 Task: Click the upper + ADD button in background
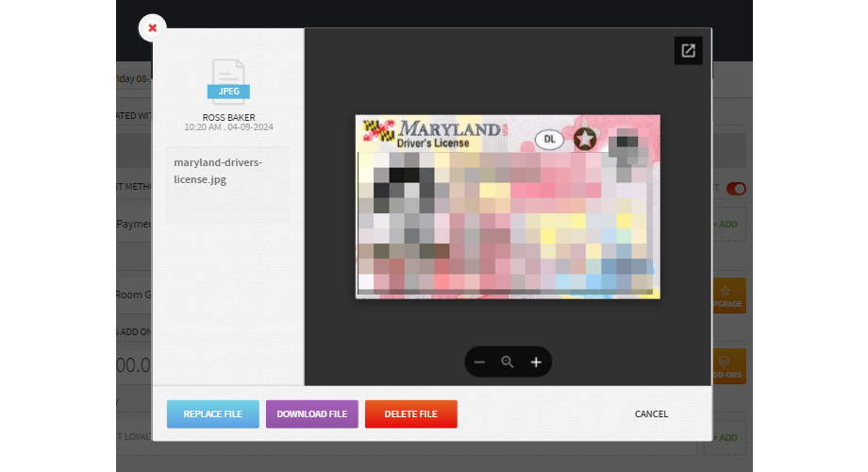pyautogui.click(x=728, y=225)
